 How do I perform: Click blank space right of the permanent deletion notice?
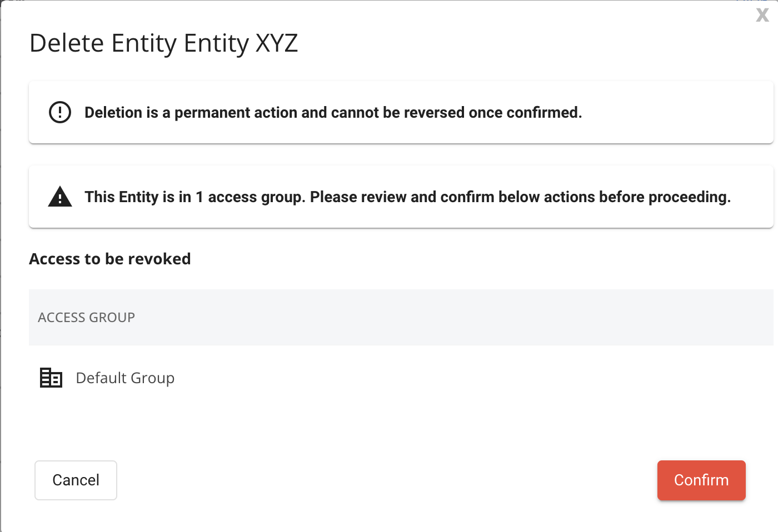click(x=678, y=112)
